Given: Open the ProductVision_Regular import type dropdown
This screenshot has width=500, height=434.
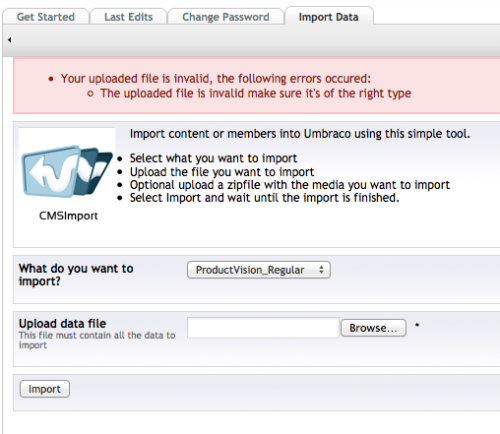Looking at the screenshot, I should (259, 270).
